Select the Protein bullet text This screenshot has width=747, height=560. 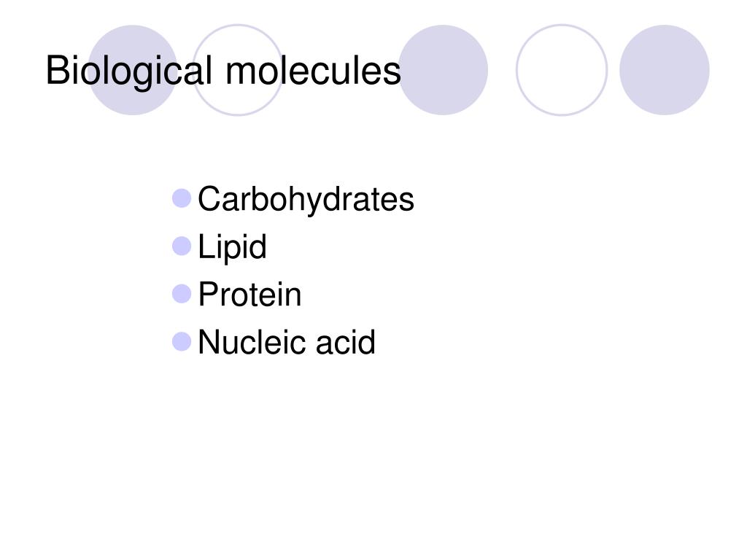(249, 295)
